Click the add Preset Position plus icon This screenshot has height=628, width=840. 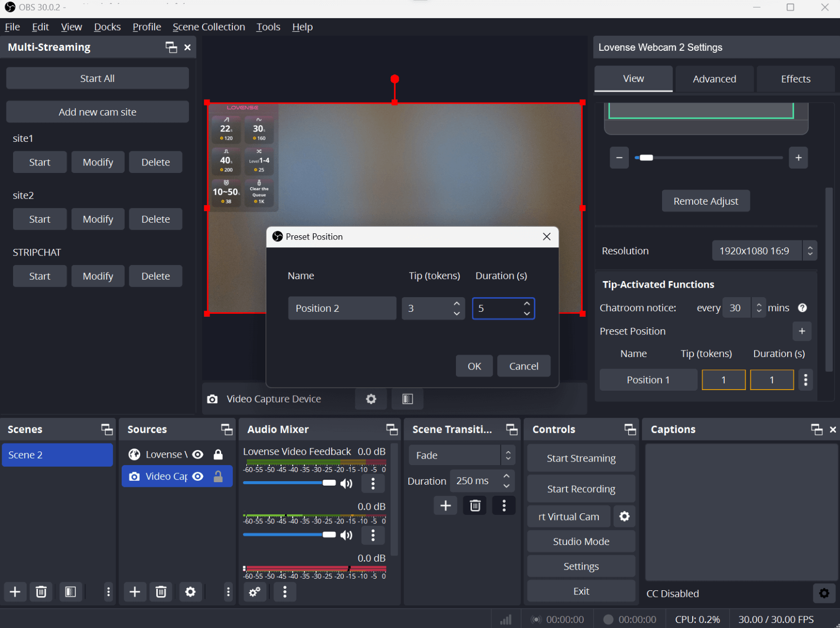coord(801,331)
